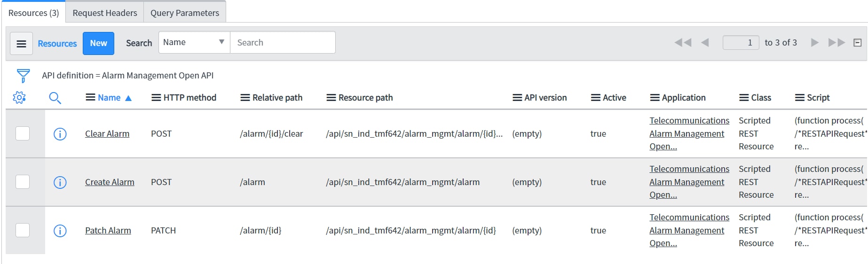Preview Clear Alarm record info icon
Image resolution: width=868 pixels, height=264 pixels.
coord(60,134)
